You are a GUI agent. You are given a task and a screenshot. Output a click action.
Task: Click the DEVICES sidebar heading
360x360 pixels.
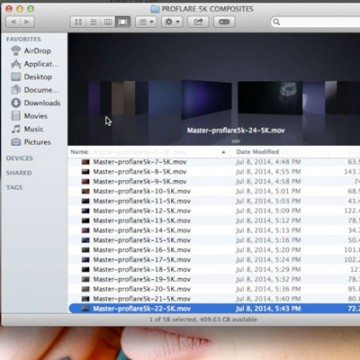19,158
